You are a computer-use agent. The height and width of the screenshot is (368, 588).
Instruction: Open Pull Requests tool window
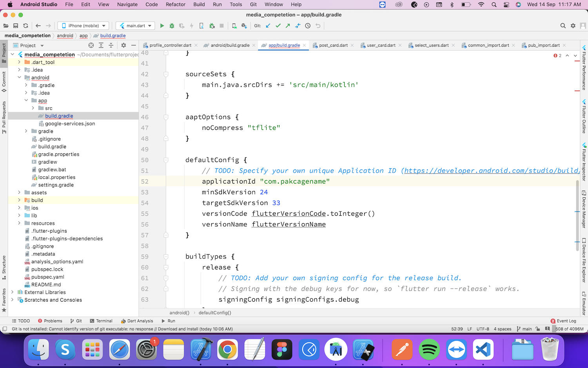[x=4, y=117]
